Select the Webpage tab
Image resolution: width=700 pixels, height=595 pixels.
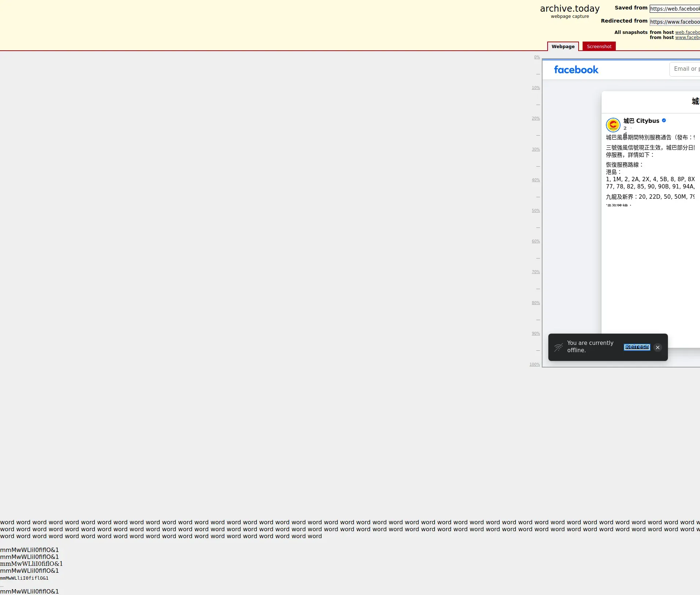[x=563, y=46]
